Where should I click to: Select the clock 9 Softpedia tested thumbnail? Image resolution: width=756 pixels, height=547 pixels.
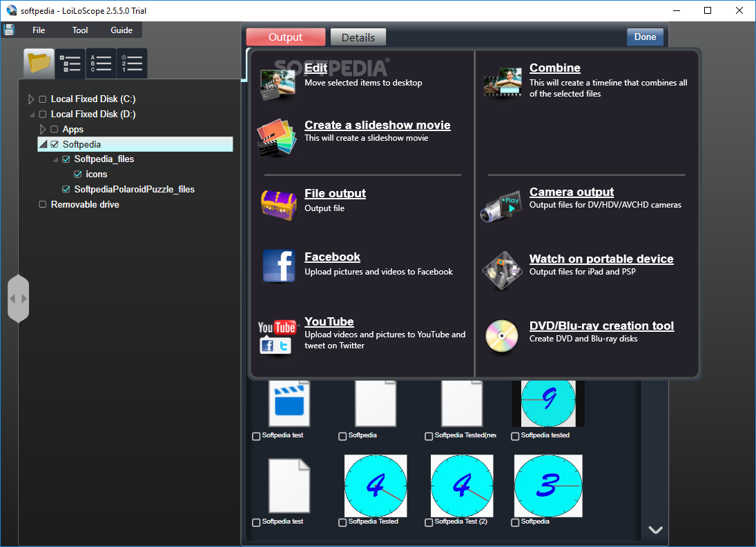point(548,404)
